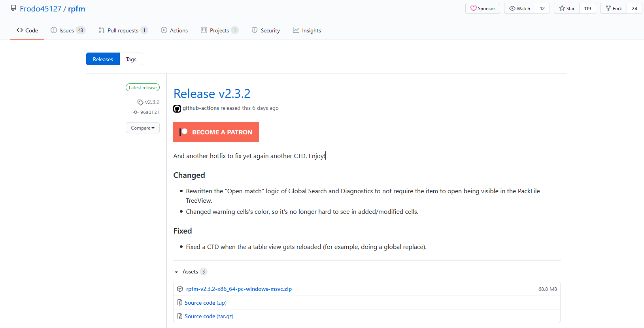Open the rpfm repository link
Image resolution: width=644 pixels, height=328 pixels.
pyautogui.click(x=76, y=9)
